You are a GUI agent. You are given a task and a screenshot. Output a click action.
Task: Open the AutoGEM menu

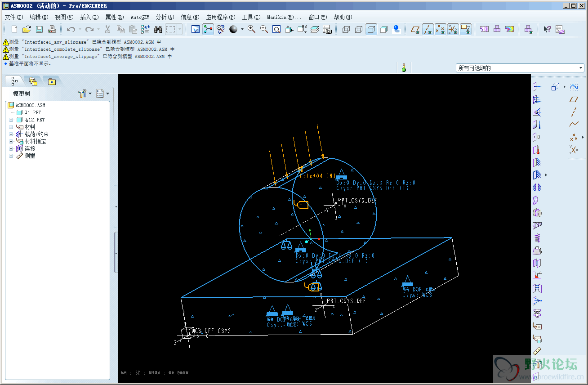[x=140, y=17]
